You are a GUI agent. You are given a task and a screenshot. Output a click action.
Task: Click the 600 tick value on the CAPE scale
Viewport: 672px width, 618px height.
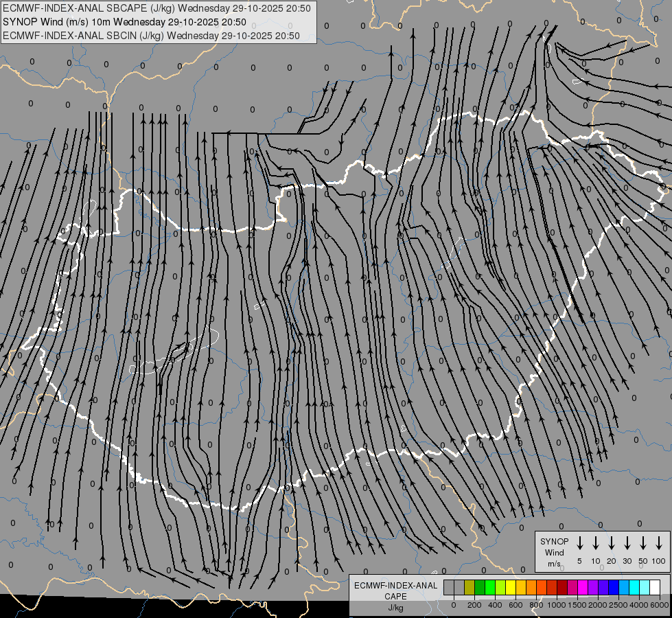(515, 605)
